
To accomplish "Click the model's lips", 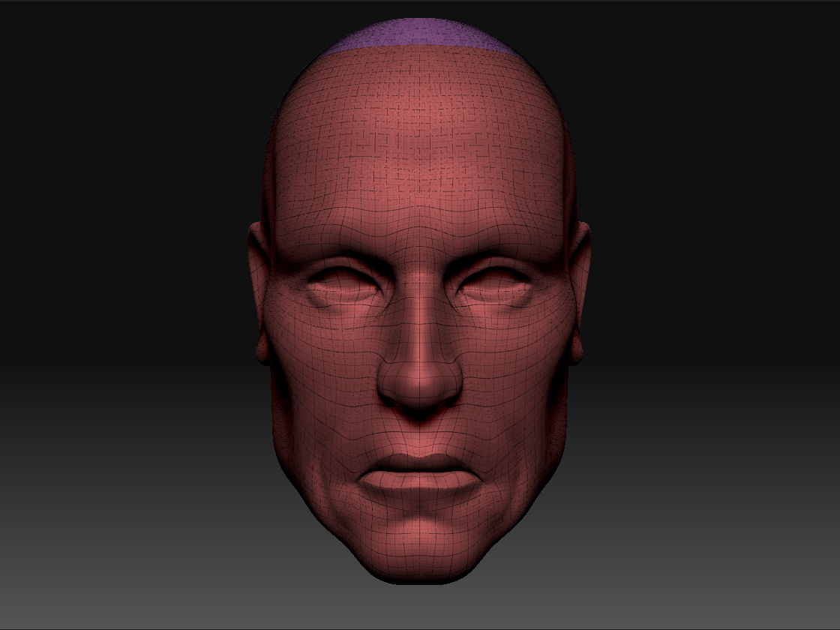I will 419,473.
